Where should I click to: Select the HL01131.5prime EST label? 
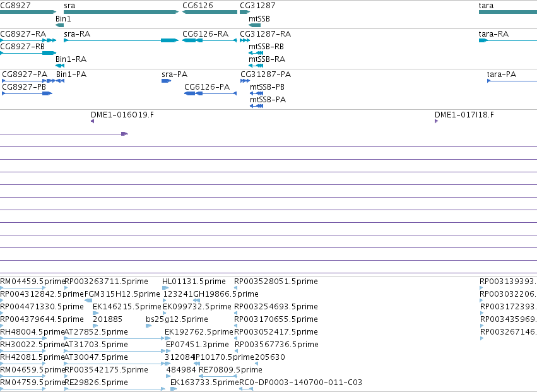(194, 282)
